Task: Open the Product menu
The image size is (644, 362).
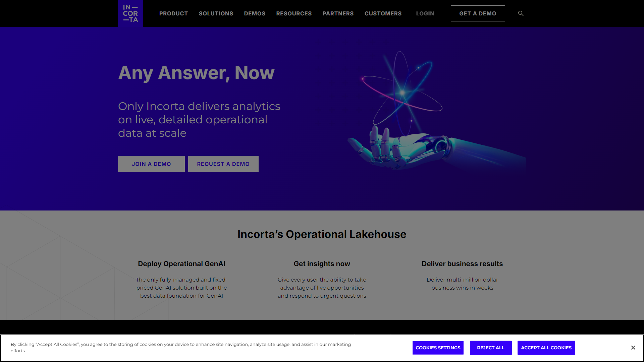Action: click(x=173, y=13)
